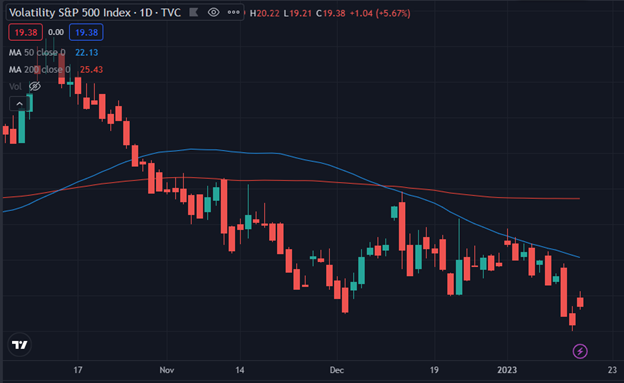Click the red 19.38 price box

click(x=25, y=32)
